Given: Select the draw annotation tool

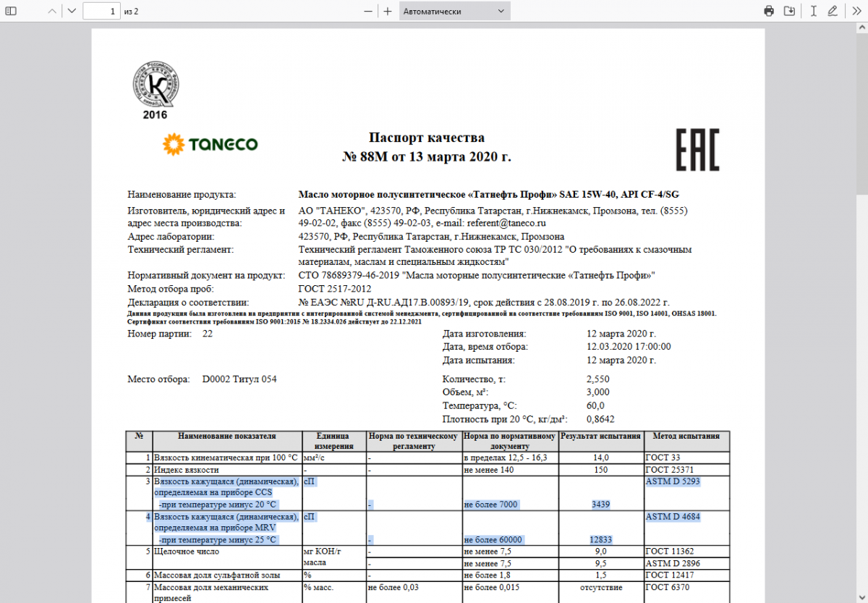Looking at the screenshot, I should [x=833, y=11].
